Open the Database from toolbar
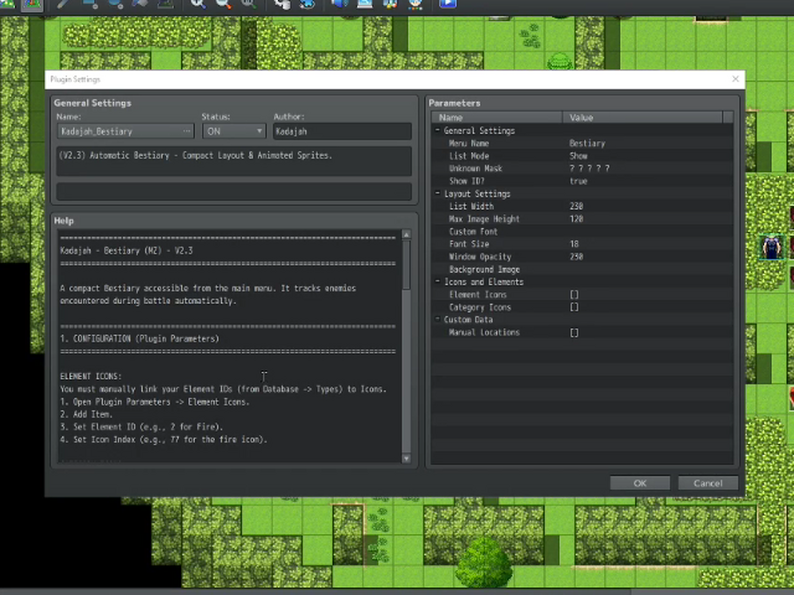Screen dimensions: 794x595 pos(282,4)
